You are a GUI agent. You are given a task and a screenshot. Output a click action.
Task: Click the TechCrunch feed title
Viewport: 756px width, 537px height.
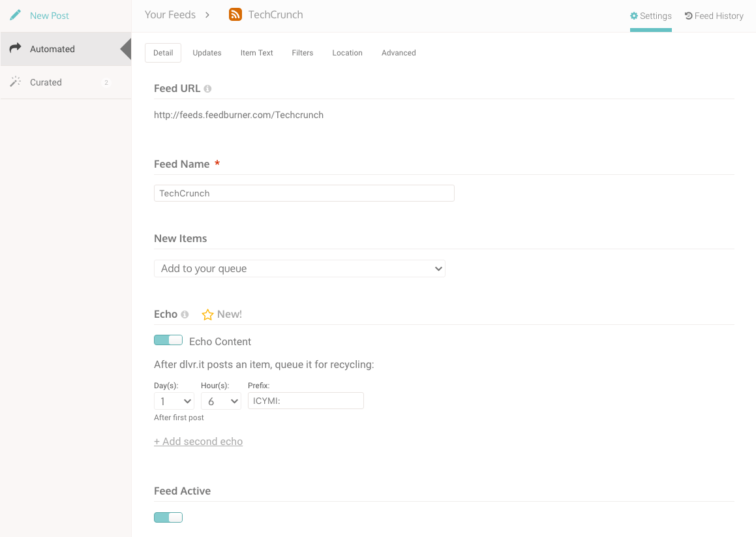pos(275,15)
